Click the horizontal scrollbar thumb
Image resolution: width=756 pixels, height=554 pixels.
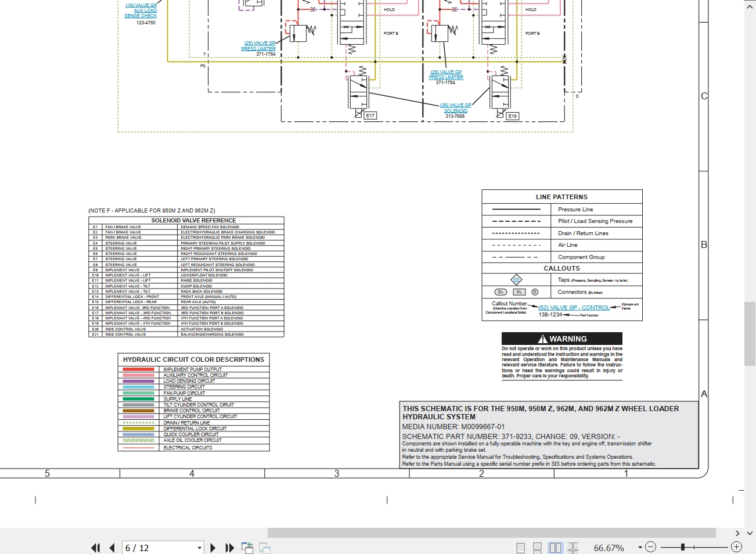(491, 533)
